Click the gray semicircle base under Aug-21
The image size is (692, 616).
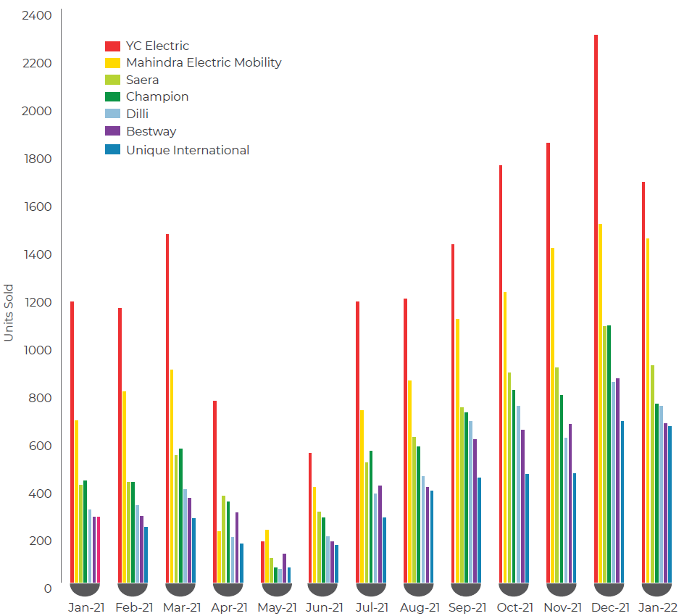pos(418,590)
